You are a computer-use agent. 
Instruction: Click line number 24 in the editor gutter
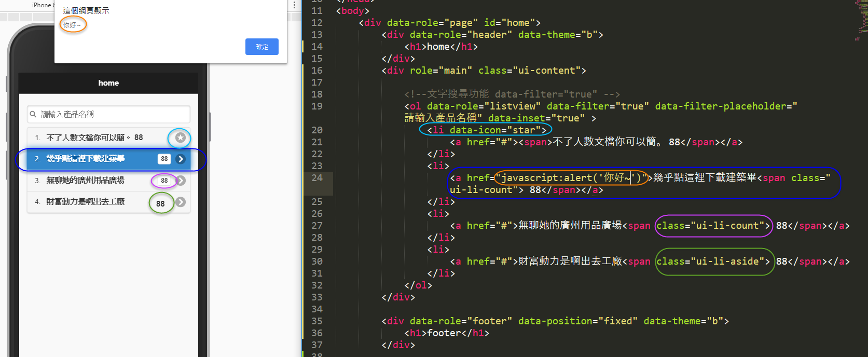[316, 178]
